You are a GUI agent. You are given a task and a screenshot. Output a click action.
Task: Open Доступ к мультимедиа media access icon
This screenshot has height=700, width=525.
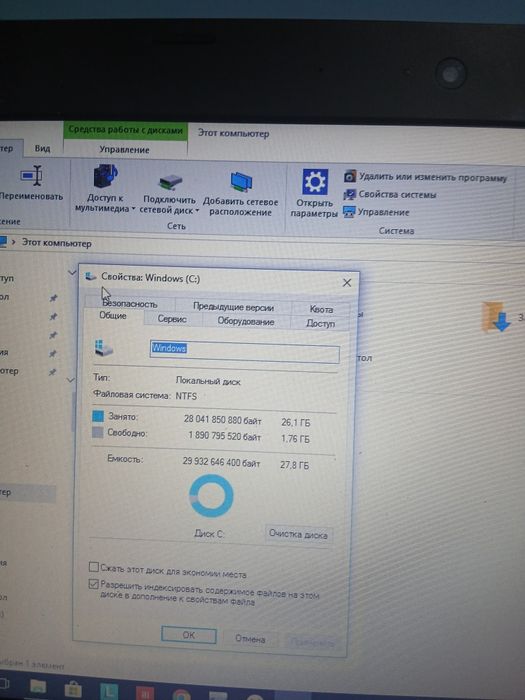[105, 176]
